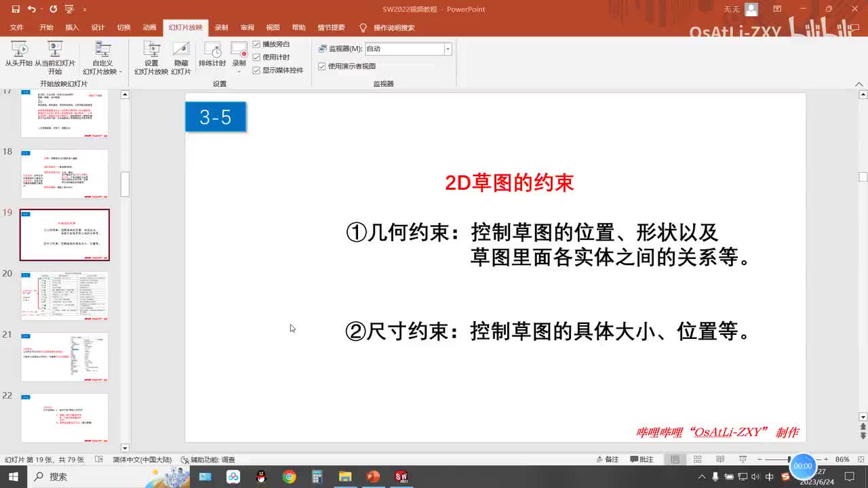The width and height of the screenshot is (868, 488).
Task: Switch to the 设计 tab
Action: [98, 28]
